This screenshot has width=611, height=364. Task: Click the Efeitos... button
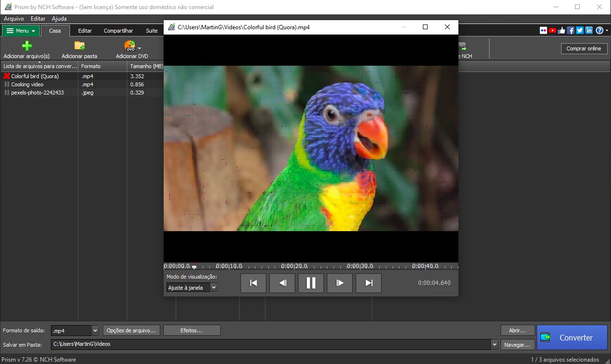(192, 330)
